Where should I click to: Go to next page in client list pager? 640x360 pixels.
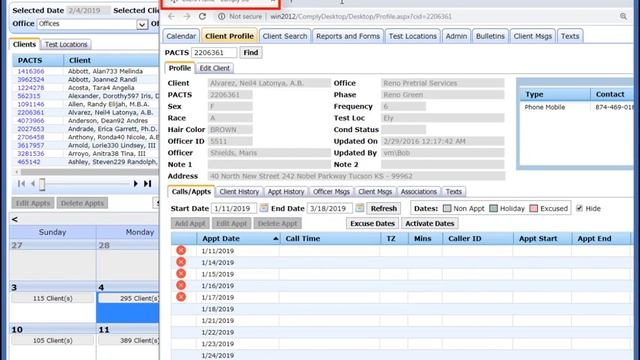pos(136,184)
